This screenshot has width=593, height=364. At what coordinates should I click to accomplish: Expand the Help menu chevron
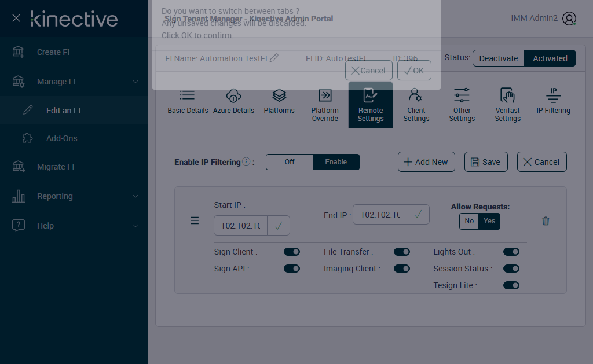(x=136, y=226)
